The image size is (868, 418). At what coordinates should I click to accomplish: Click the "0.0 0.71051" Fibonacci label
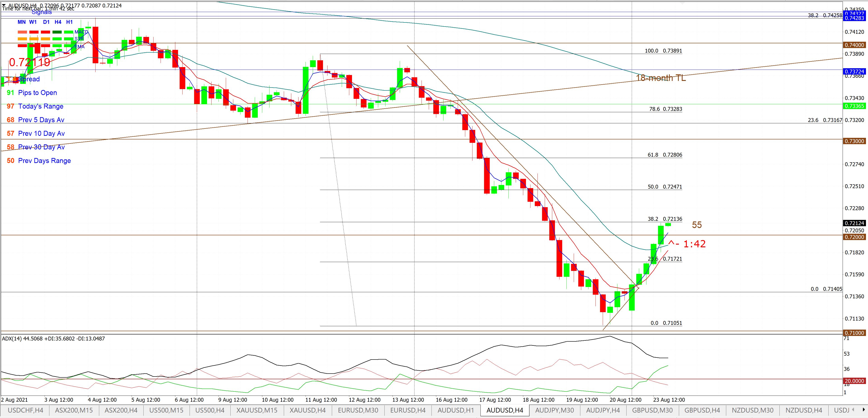pos(666,323)
